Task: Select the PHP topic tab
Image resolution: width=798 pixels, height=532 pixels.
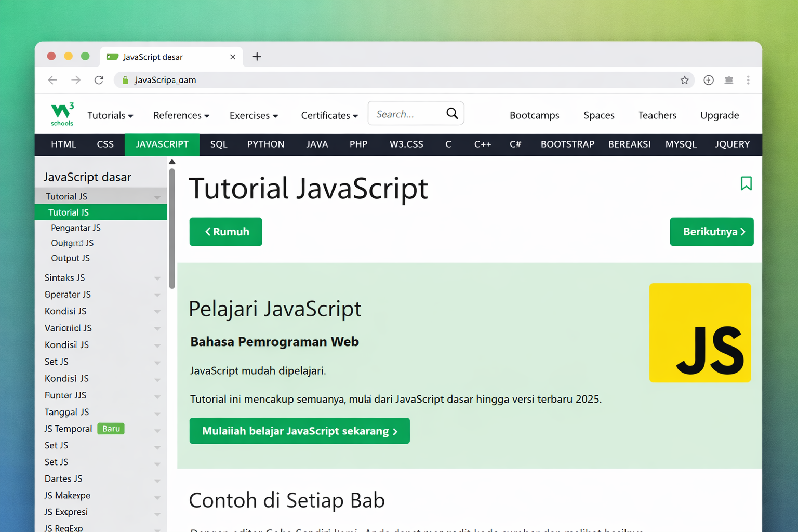Action: click(358, 144)
